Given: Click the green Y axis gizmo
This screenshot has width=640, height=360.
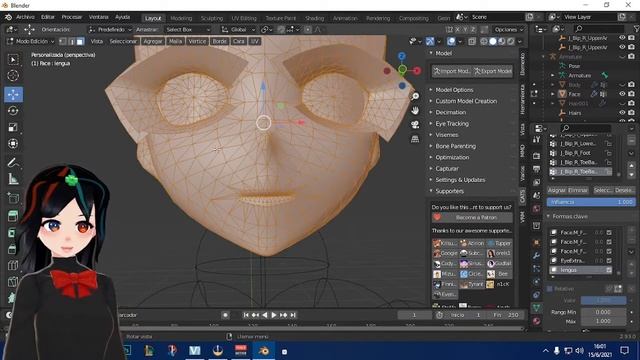Looking at the screenshot, I should [402, 70].
